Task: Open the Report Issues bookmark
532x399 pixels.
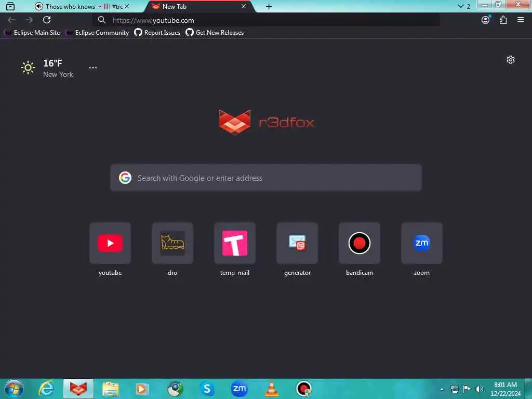Action: 157,33
